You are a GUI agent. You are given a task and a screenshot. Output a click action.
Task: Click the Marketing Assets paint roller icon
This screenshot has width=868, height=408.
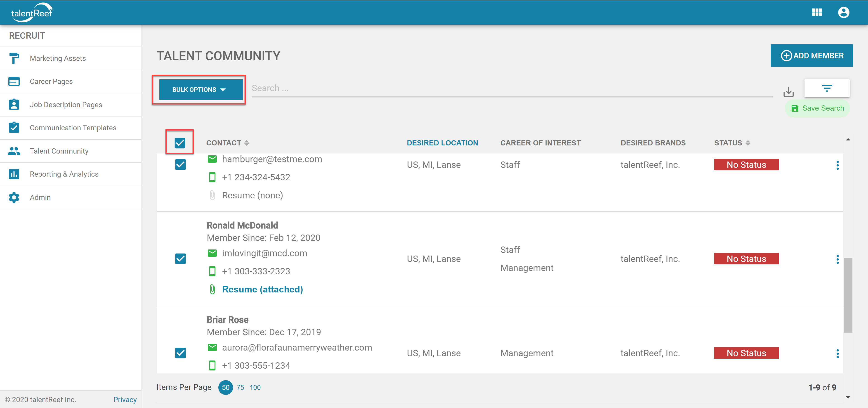click(x=14, y=58)
